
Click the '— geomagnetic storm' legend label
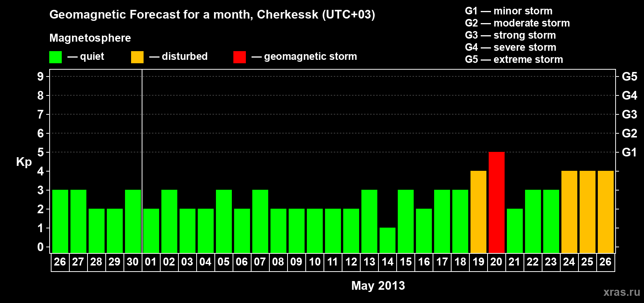pyautogui.click(x=304, y=56)
